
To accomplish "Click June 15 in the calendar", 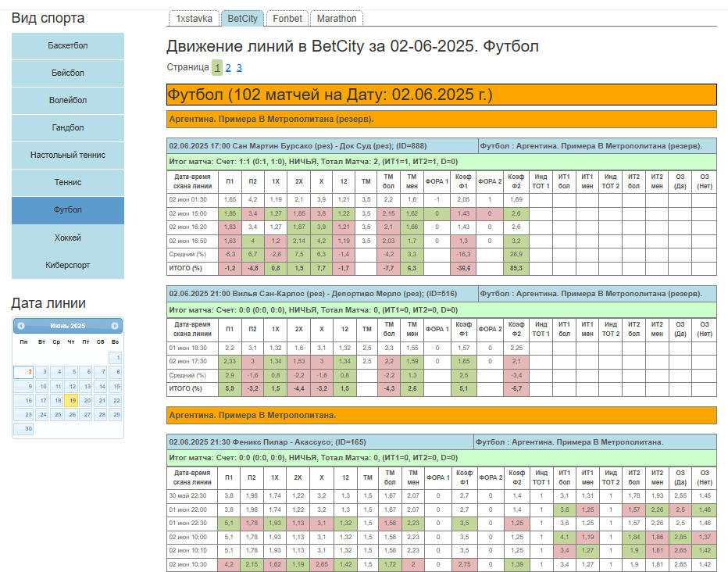I will point(115,386).
